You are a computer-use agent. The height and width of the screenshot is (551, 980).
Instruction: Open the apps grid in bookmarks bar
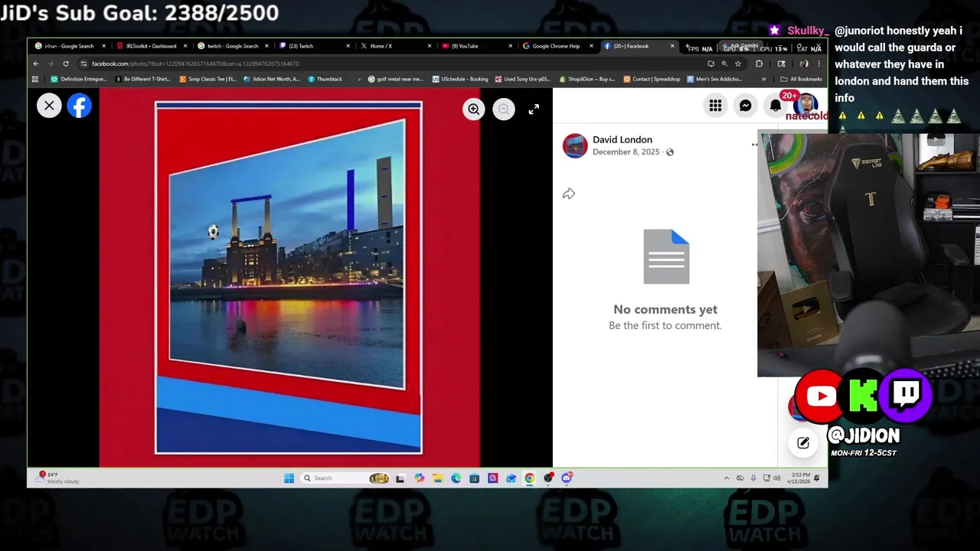[35, 79]
